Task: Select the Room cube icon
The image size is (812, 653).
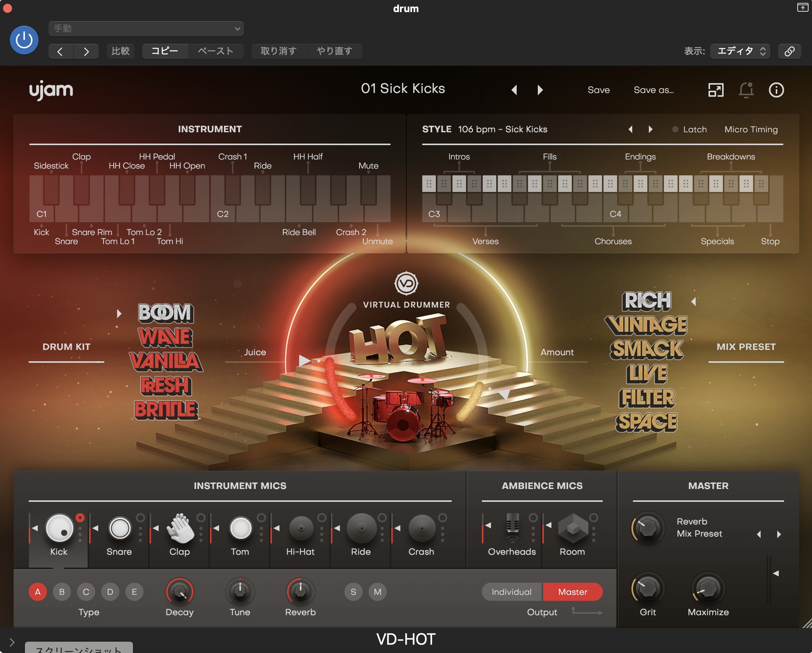Action: [573, 528]
